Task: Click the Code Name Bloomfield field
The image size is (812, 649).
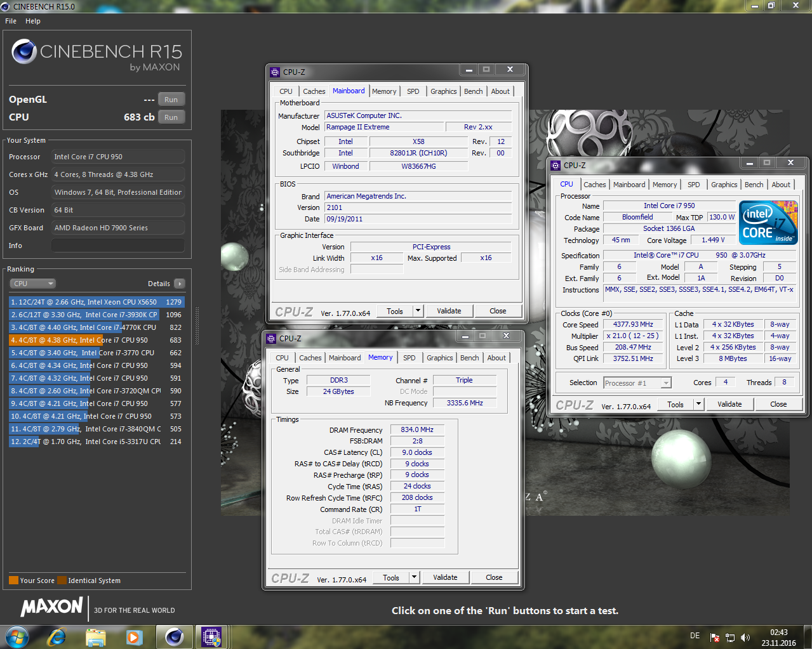Action: click(637, 217)
